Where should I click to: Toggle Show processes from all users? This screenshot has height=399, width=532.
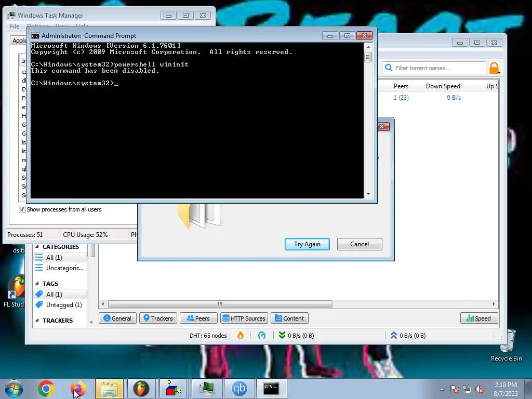tap(22, 209)
